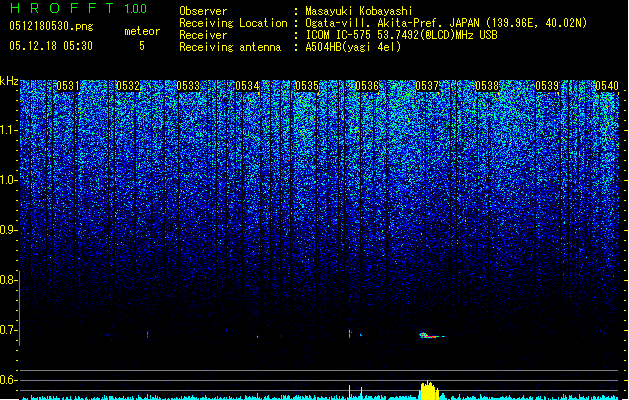Click the Observer field label
This screenshot has width=629, height=400.
pyautogui.click(x=203, y=11)
